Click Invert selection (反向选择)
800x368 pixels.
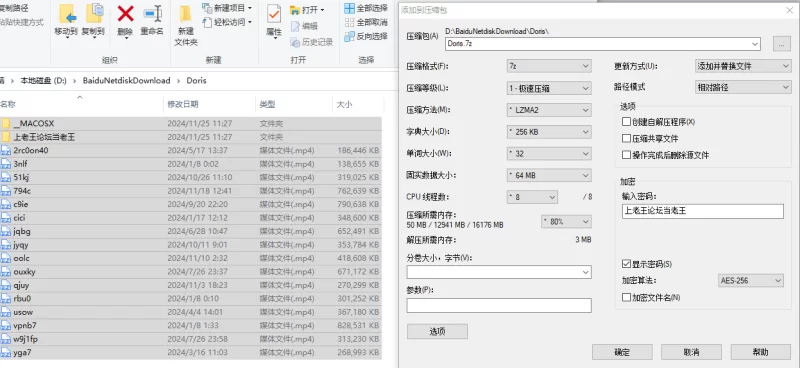(x=366, y=36)
